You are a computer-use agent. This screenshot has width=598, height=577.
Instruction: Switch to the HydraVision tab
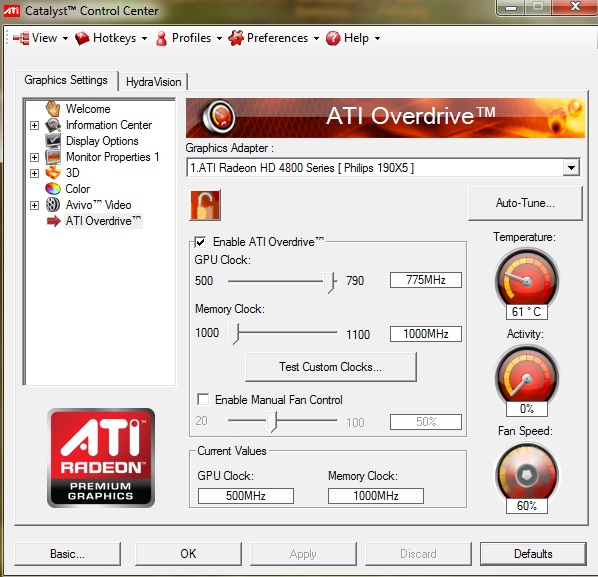153,82
